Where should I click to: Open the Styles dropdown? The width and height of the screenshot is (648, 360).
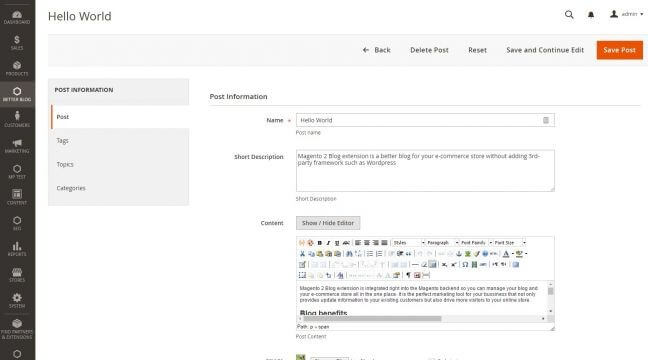pos(409,243)
